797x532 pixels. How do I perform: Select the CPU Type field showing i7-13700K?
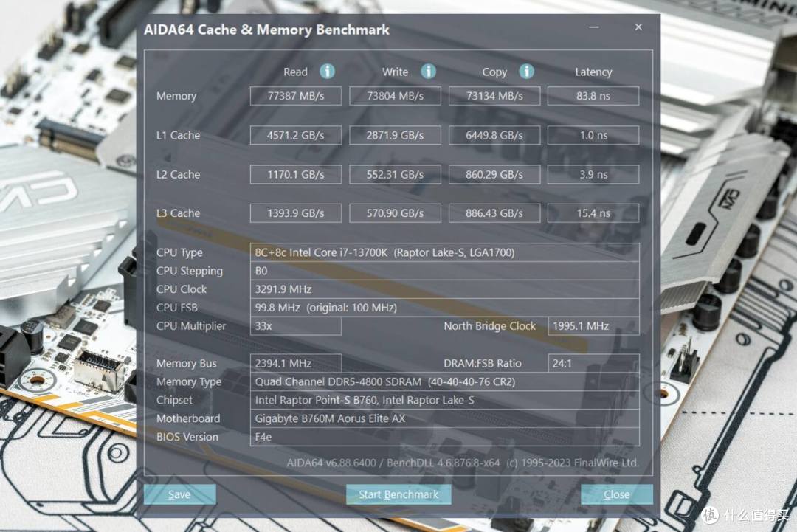pos(443,252)
